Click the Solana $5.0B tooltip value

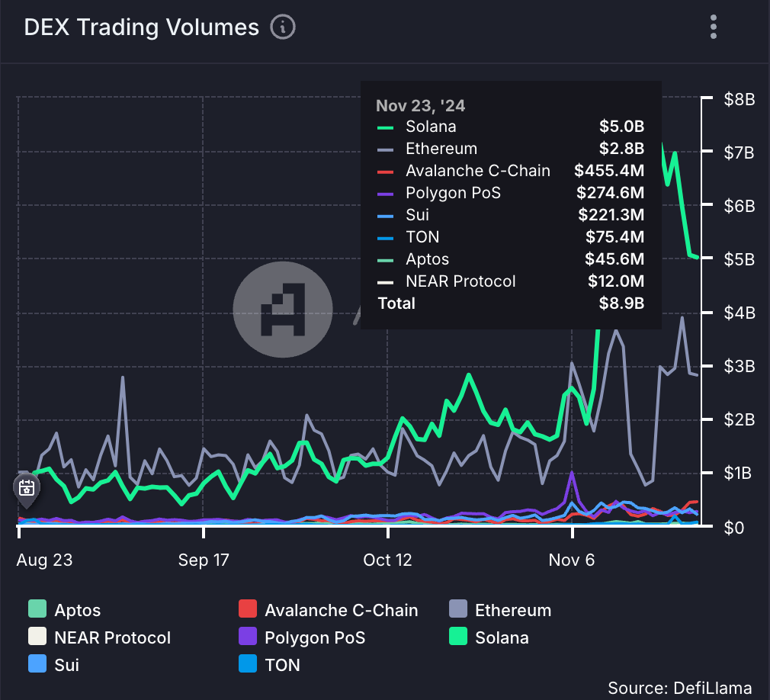tap(621, 127)
